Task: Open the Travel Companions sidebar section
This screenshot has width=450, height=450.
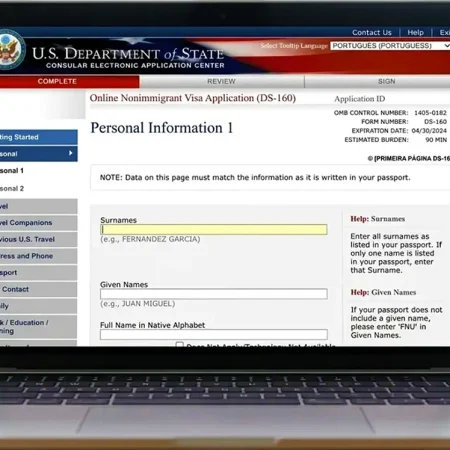Action: (x=39, y=223)
